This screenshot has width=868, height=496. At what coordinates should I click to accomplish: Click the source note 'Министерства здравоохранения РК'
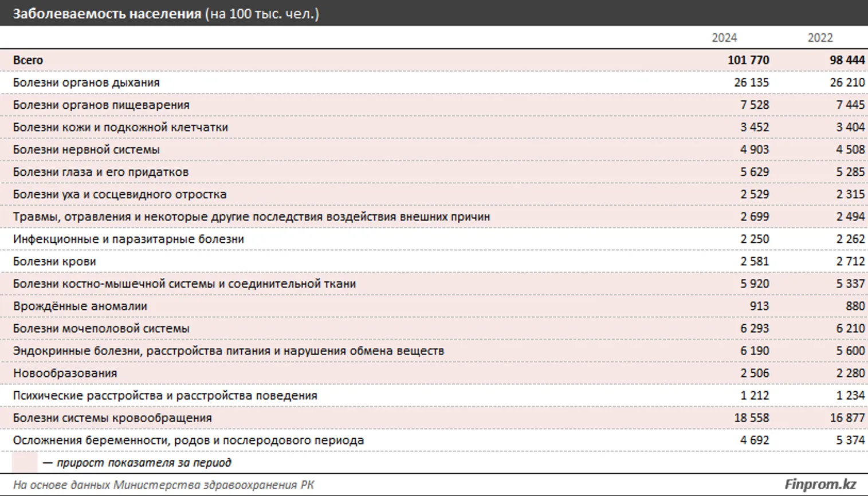point(213,485)
